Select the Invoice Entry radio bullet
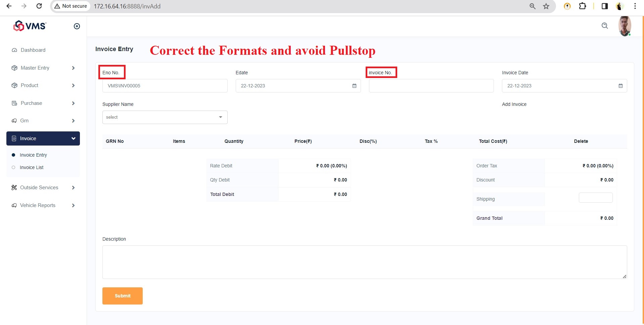This screenshot has width=644, height=325. pos(13,155)
